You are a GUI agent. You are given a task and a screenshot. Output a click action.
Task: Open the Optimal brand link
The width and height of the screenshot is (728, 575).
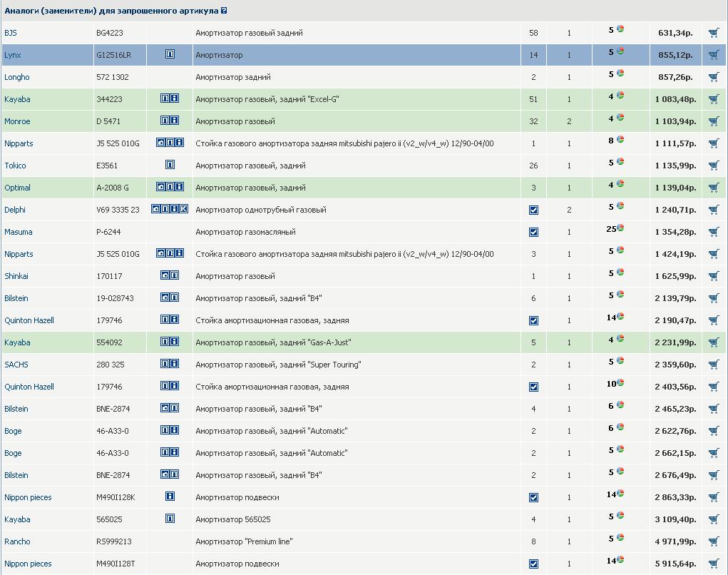17,188
